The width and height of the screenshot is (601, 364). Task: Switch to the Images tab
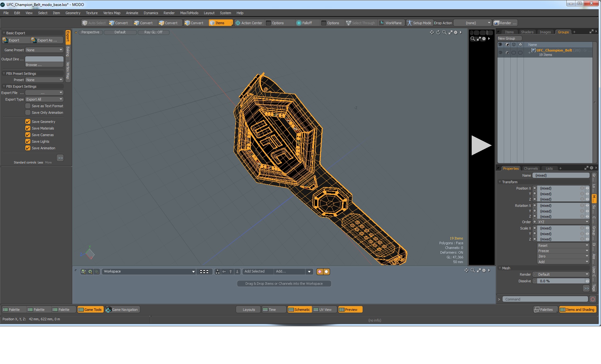pos(545,32)
